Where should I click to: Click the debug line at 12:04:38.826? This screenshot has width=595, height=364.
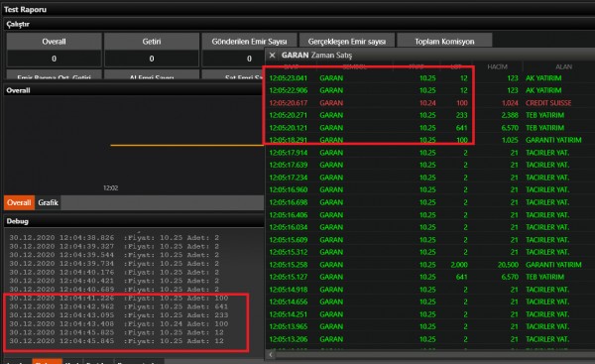pyautogui.click(x=114, y=238)
